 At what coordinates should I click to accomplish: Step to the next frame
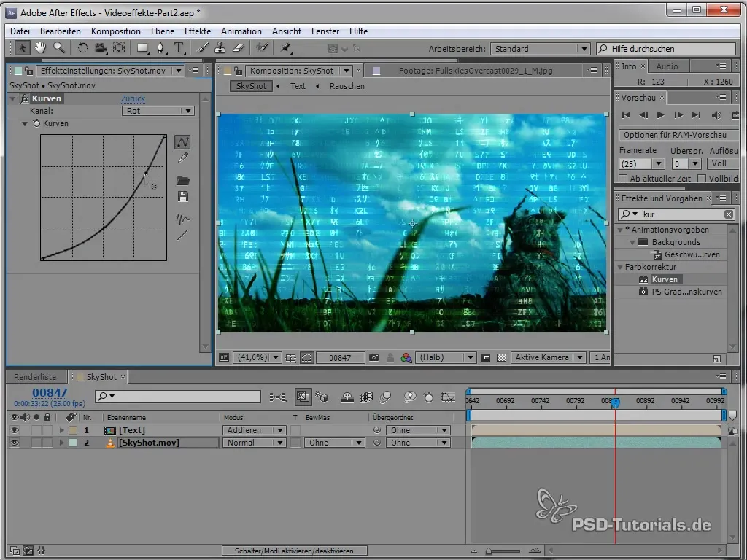pyautogui.click(x=678, y=114)
